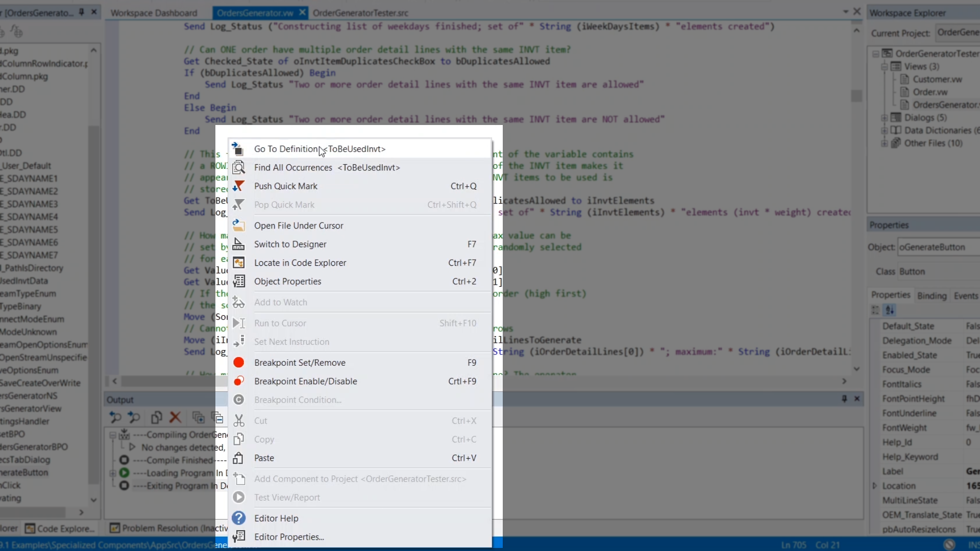Click the red X clear output icon

point(175,417)
